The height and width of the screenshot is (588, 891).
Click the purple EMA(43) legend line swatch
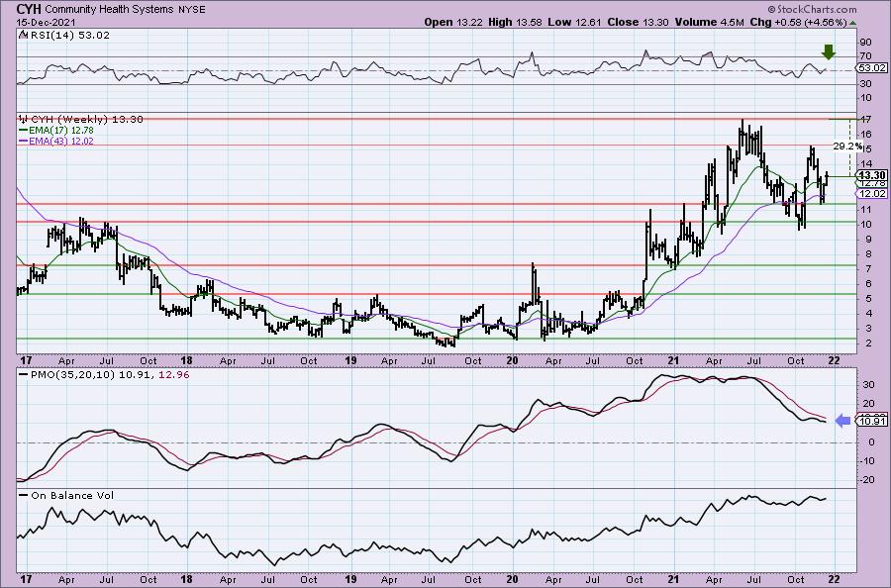point(24,141)
